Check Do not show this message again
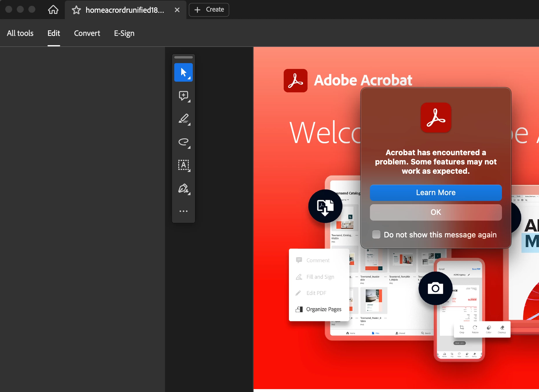The height and width of the screenshot is (392, 539). (376, 235)
